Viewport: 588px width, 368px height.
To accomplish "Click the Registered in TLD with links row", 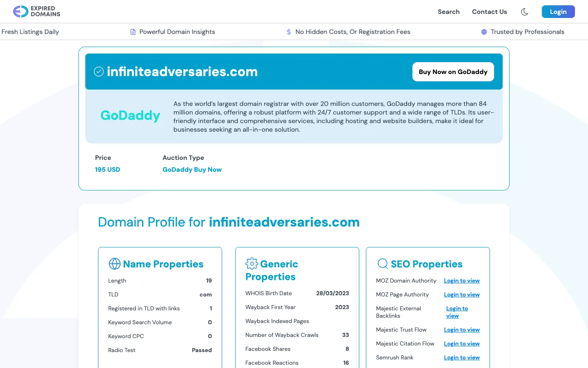I will 160,309.
